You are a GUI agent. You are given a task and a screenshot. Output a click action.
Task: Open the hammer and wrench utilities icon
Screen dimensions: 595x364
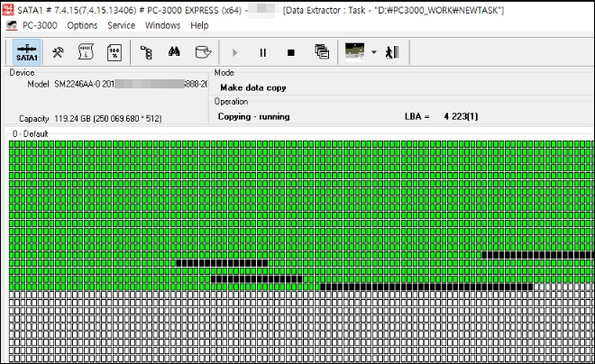pyautogui.click(x=58, y=52)
